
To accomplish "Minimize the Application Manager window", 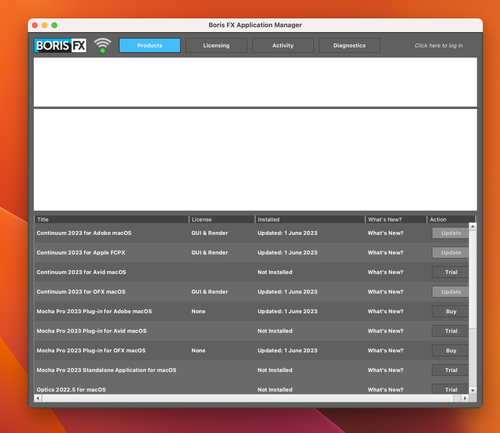I will (45, 25).
